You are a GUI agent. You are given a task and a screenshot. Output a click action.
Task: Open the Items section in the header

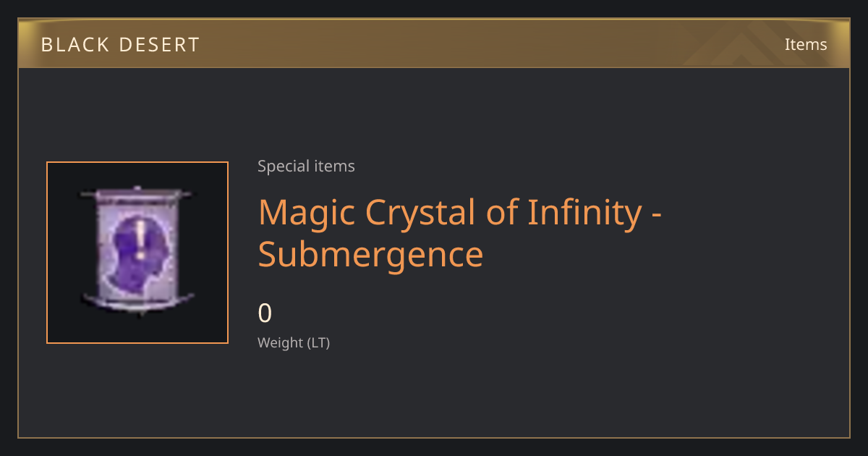coord(806,44)
